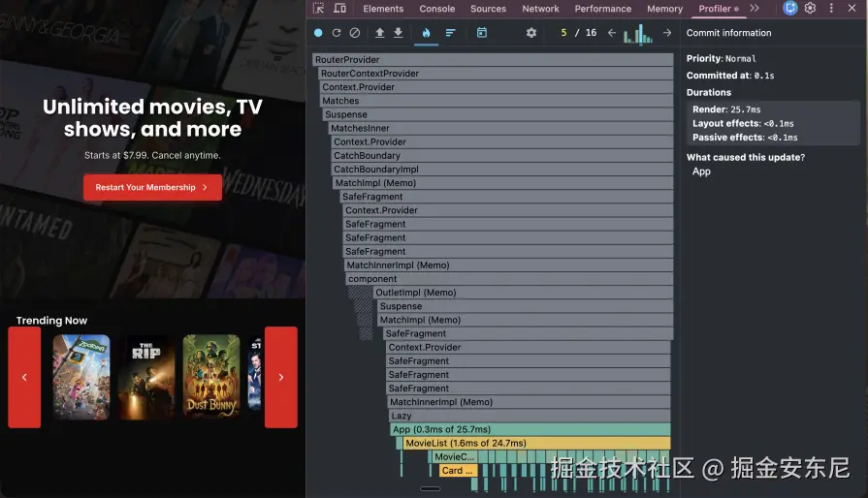The image size is (868, 498).
Task: Close the DevTools panel
Action: click(x=852, y=9)
